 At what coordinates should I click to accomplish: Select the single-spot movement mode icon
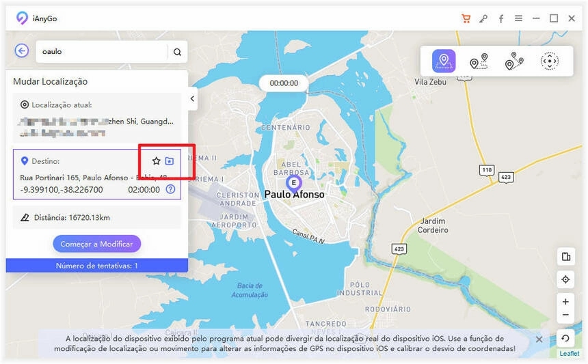[x=479, y=61]
